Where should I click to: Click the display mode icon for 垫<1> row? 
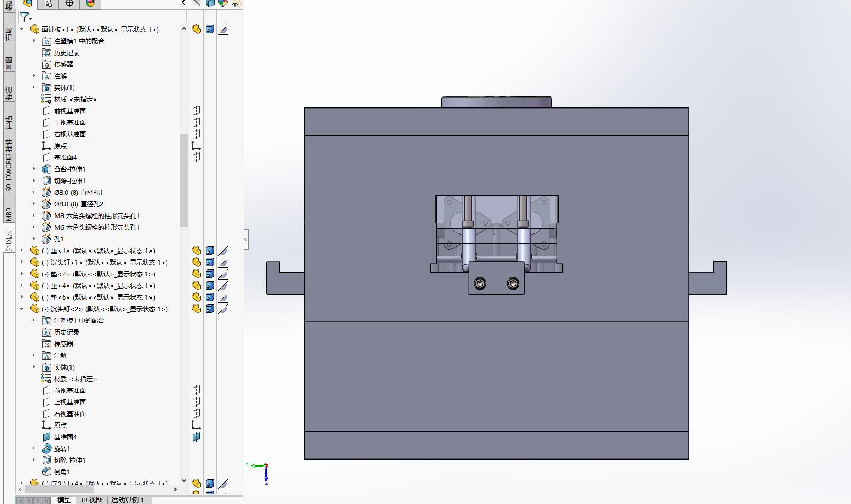[x=210, y=250]
